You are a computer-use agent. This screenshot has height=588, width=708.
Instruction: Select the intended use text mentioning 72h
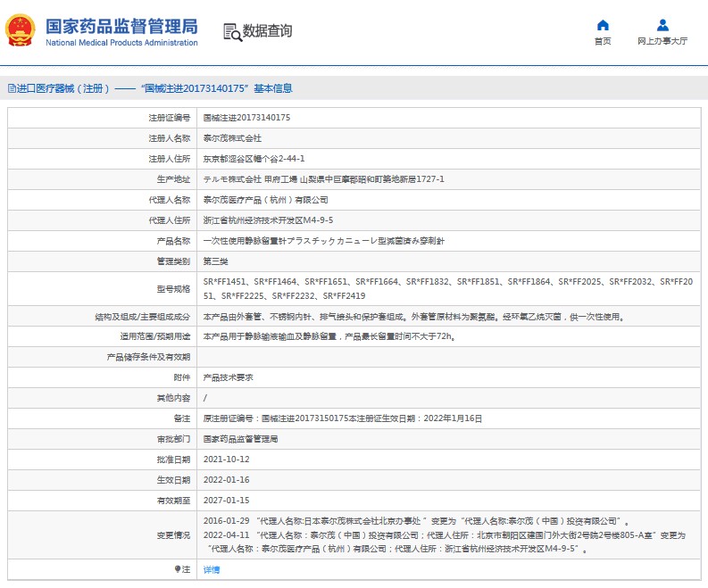coord(329,336)
